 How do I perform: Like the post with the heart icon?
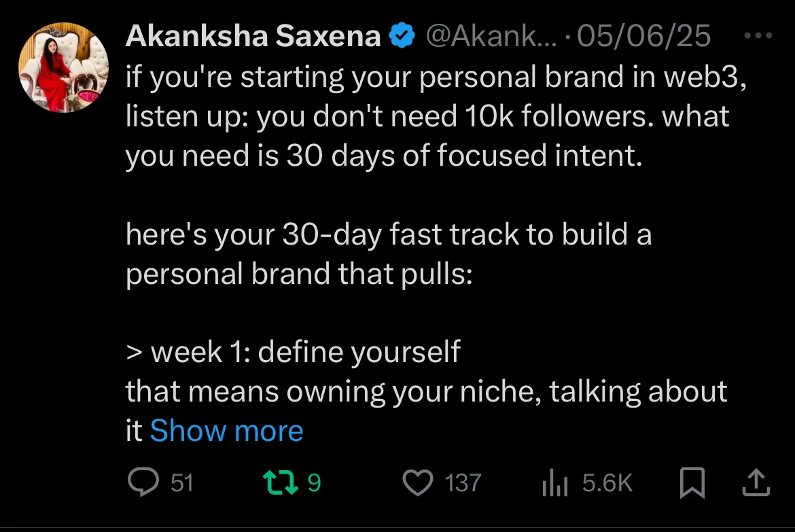[418, 483]
